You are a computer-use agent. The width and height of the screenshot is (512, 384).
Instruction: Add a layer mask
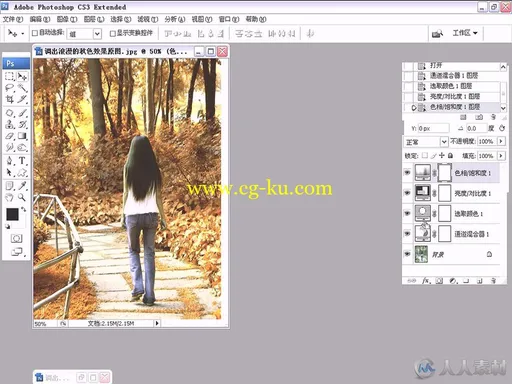pos(439,281)
